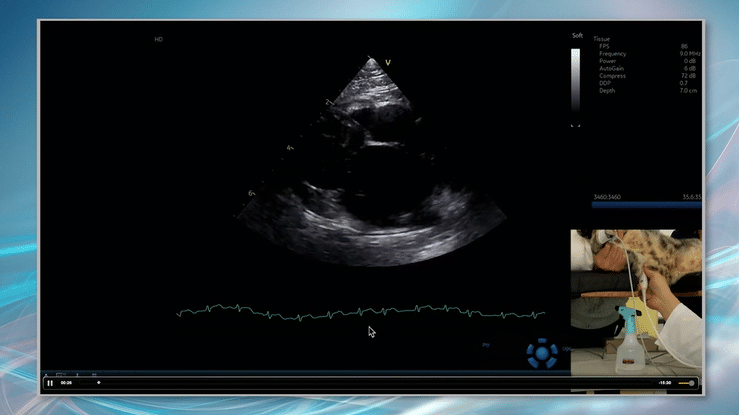Click the yellow V probe orientation marker

(388, 62)
